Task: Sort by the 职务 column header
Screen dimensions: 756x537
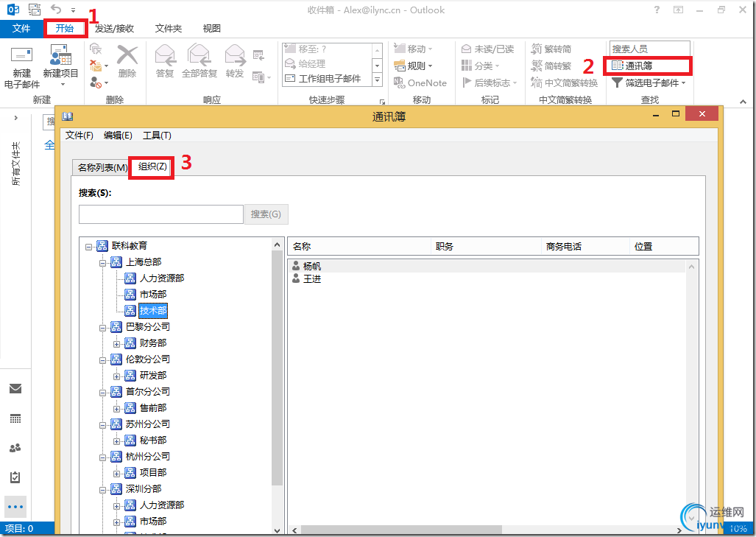Action: coord(486,247)
